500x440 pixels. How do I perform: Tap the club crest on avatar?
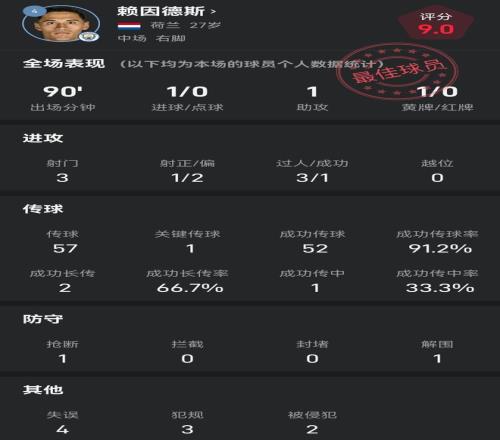click(89, 36)
